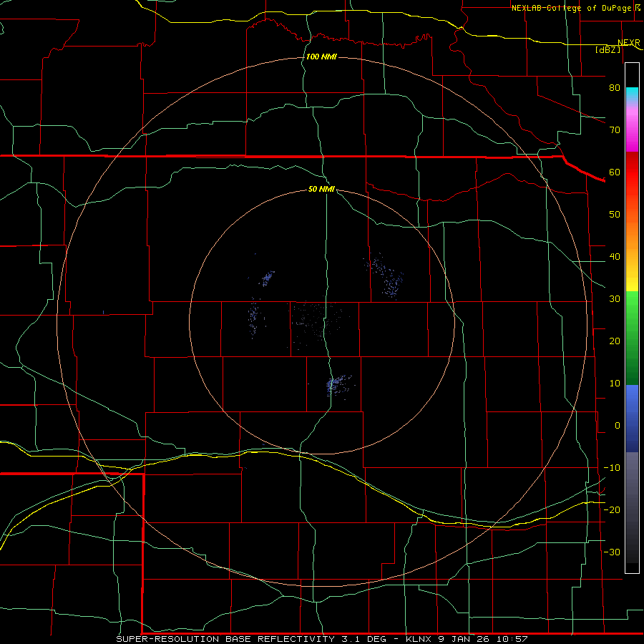Click the 100 NMI range ring label
This screenshot has width=644, height=644.
[x=321, y=57]
